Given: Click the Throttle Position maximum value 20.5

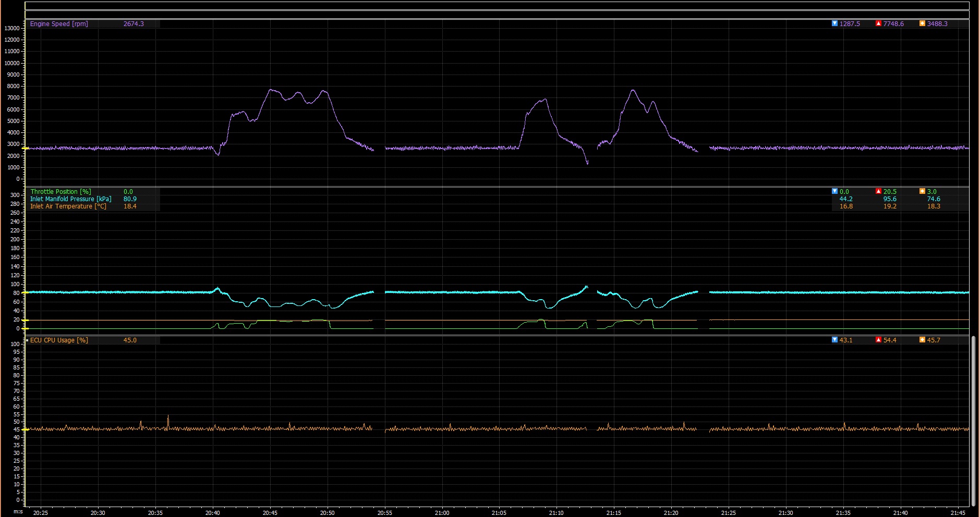Looking at the screenshot, I should (890, 192).
